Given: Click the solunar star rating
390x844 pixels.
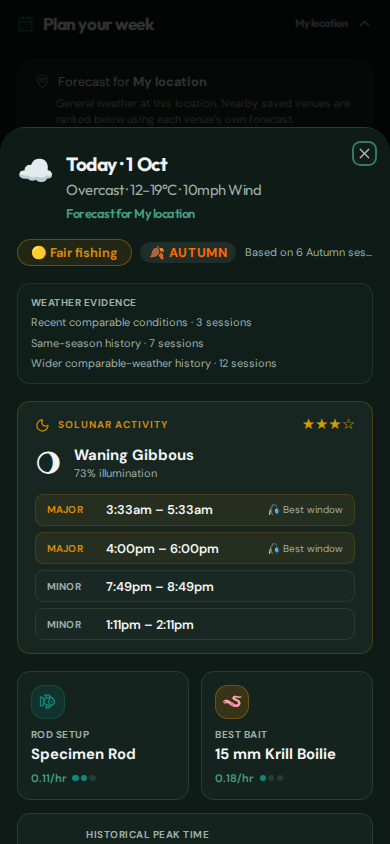Looking at the screenshot, I should tap(329, 425).
